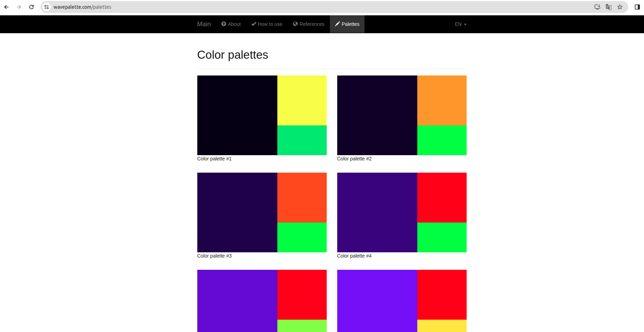Click the Color palette #1 caption
The image size is (644, 332).
pyautogui.click(x=214, y=159)
